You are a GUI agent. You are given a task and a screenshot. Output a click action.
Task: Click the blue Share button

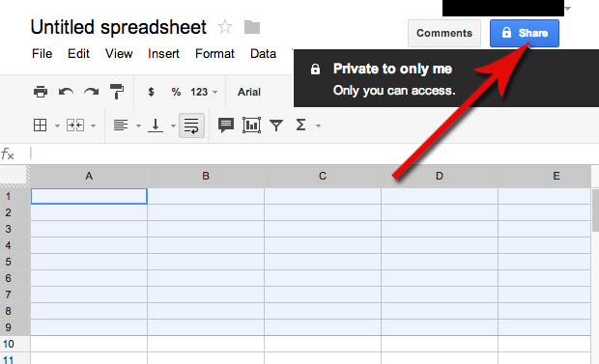click(524, 33)
